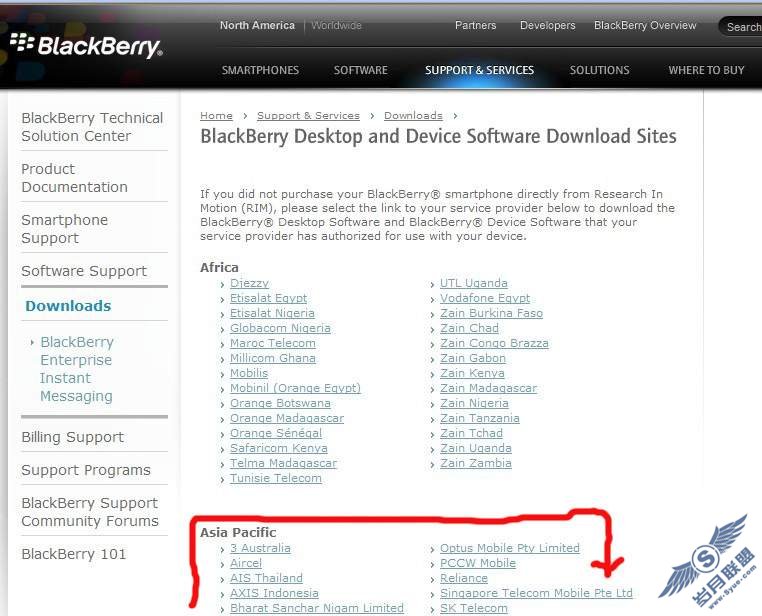Open BlackBerry 101 in sidebar

(x=73, y=554)
